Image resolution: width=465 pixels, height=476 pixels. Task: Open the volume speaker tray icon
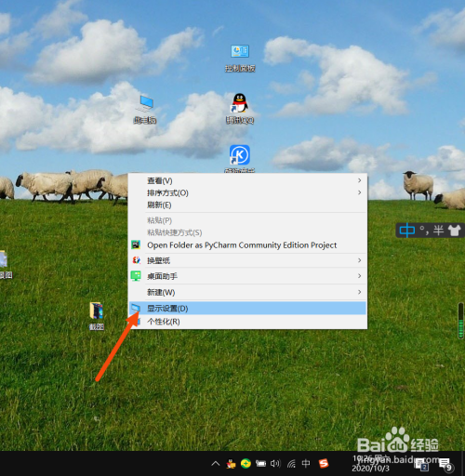pos(275,464)
